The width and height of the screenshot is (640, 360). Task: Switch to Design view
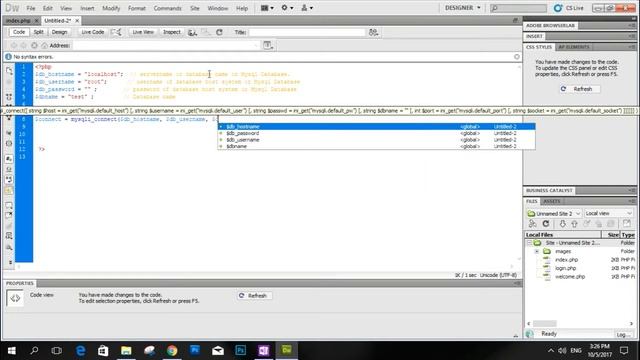(59, 32)
